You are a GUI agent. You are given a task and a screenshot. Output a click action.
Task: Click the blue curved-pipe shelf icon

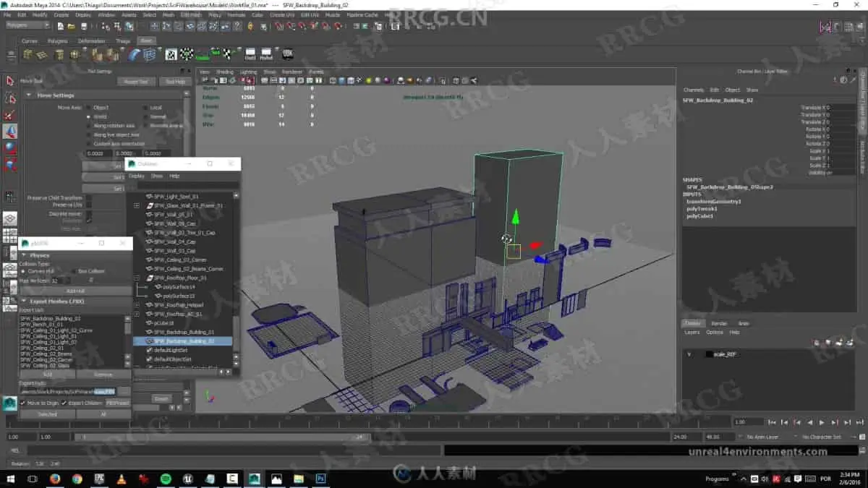pyautogui.click(x=135, y=55)
